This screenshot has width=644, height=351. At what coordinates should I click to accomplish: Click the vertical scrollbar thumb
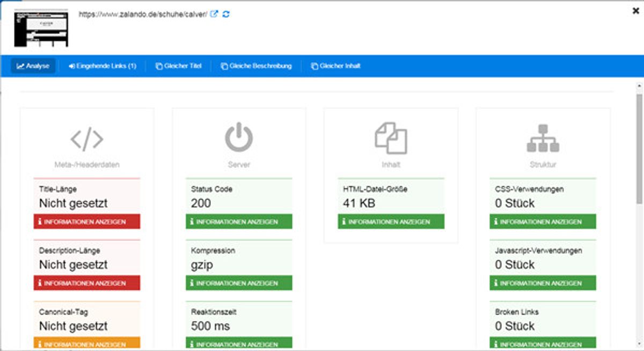pos(639,149)
